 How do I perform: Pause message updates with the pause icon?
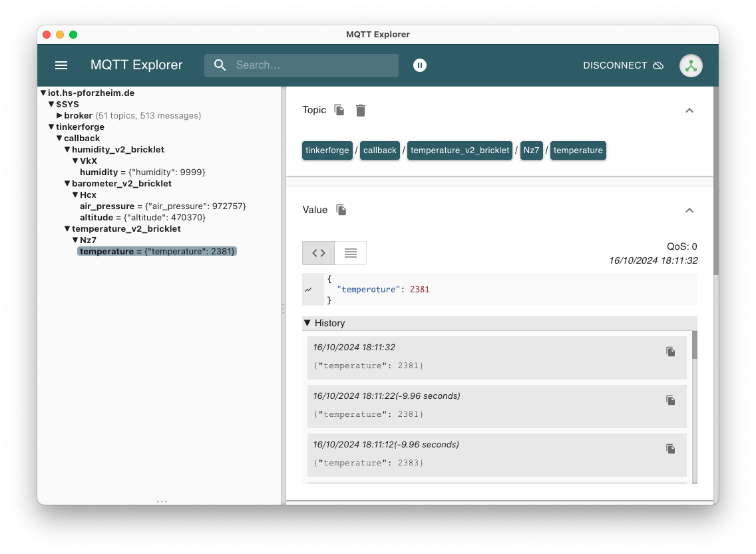coord(420,65)
